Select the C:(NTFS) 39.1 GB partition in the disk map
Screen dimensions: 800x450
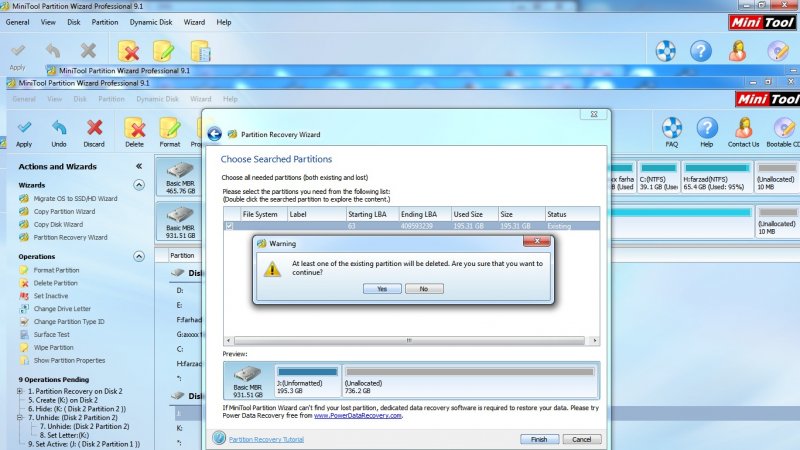click(658, 177)
